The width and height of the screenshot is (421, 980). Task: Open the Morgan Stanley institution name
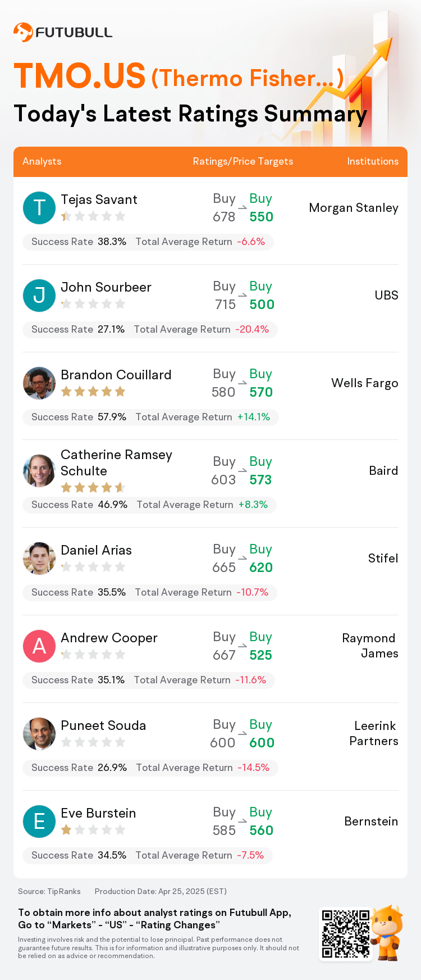click(x=354, y=208)
